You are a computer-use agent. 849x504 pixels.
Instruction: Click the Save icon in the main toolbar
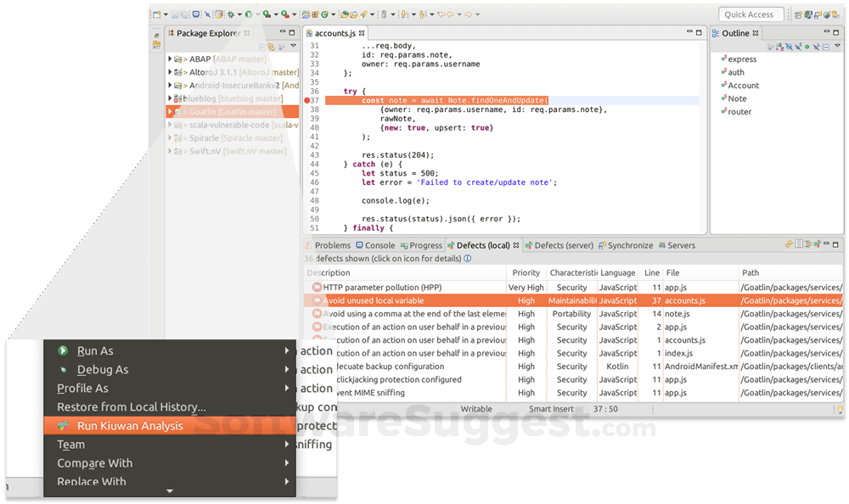tap(174, 14)
